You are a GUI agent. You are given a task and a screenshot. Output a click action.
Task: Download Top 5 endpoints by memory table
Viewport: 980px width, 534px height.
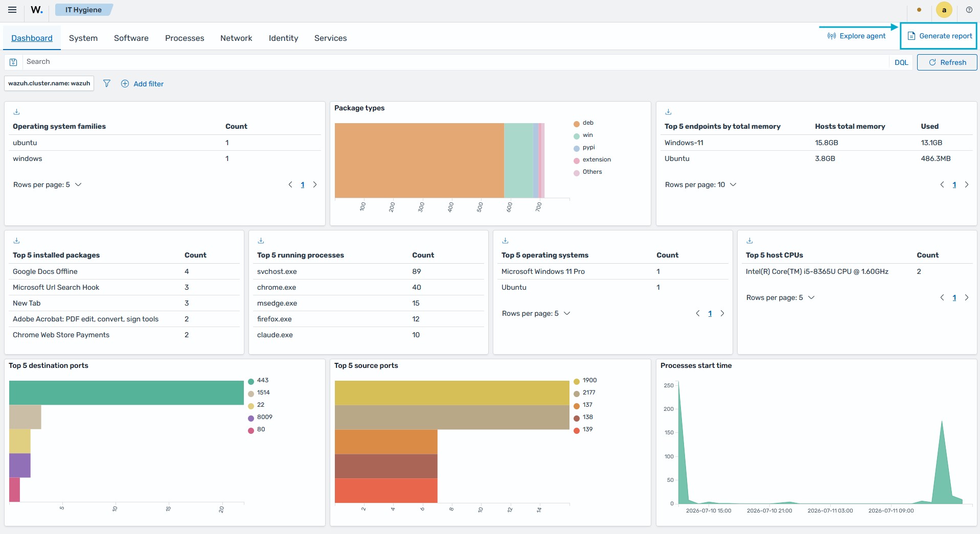coord(668,112)
